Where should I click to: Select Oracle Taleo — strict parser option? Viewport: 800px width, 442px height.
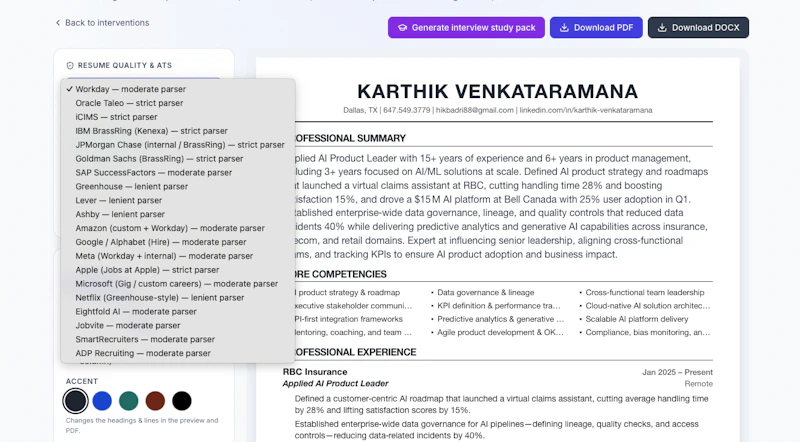[x=178, y=103]
